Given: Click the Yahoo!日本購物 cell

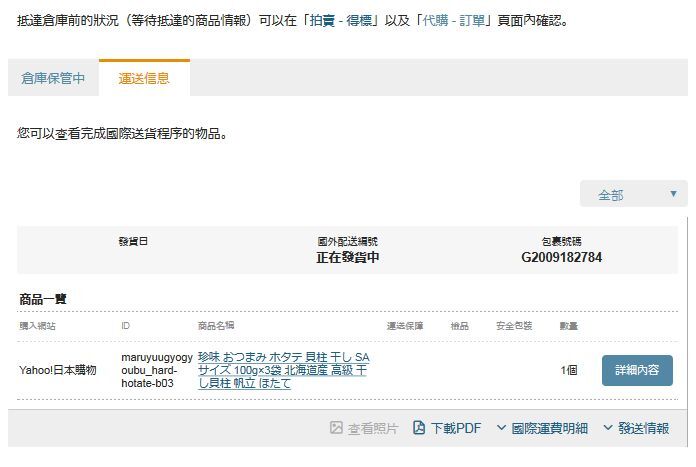Looking at the screenshot, I should coord(58,370).
